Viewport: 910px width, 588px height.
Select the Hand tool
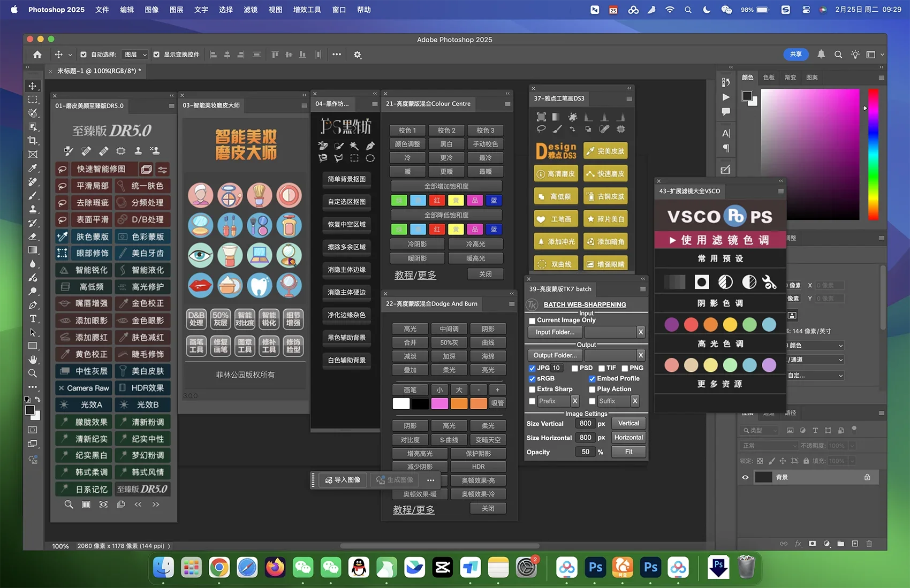[33, 360]
